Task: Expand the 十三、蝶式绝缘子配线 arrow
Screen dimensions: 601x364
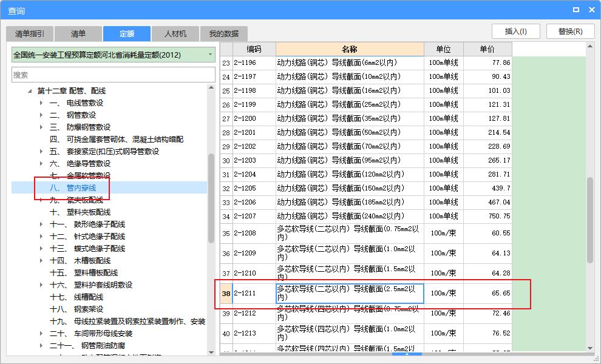Action: coord(41,248)
